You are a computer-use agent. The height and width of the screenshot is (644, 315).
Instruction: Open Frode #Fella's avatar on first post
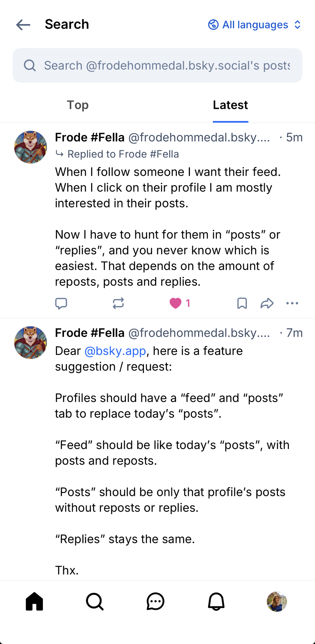pyautogui.click(x=31, y=147)
